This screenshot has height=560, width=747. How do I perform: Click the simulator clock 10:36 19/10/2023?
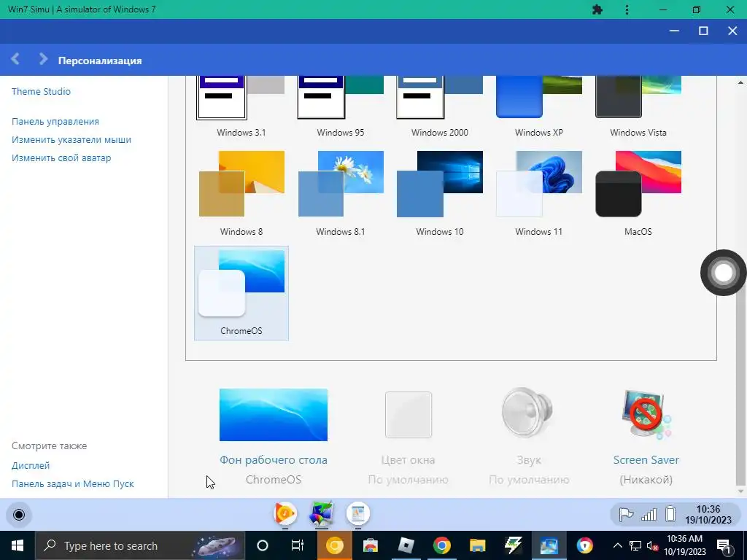click(708, 515)
